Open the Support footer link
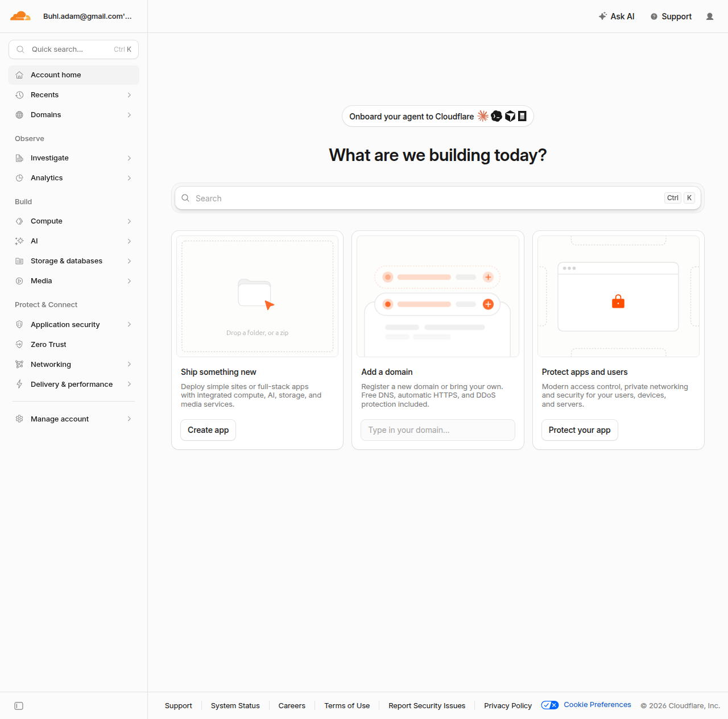 pos(179,705)
